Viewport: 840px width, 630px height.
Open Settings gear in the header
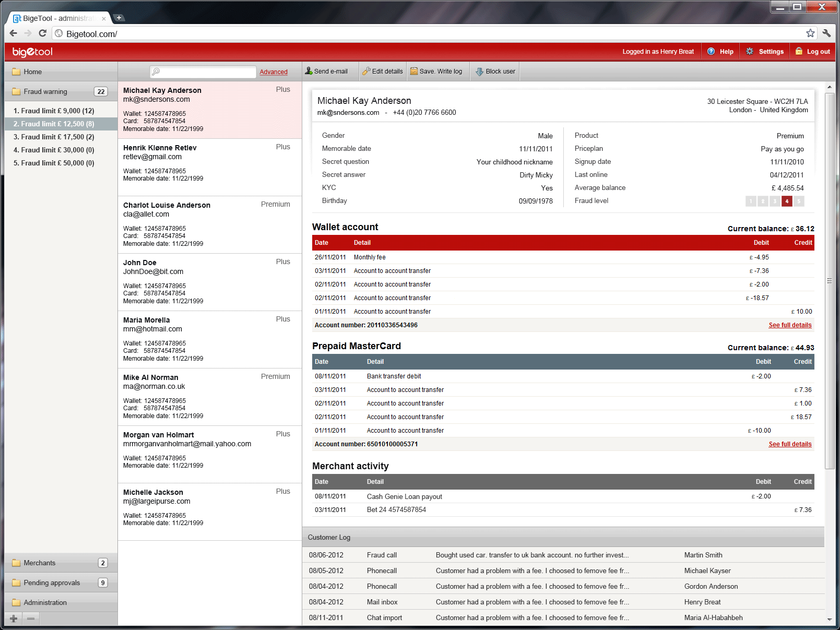(x=750, y=52)
